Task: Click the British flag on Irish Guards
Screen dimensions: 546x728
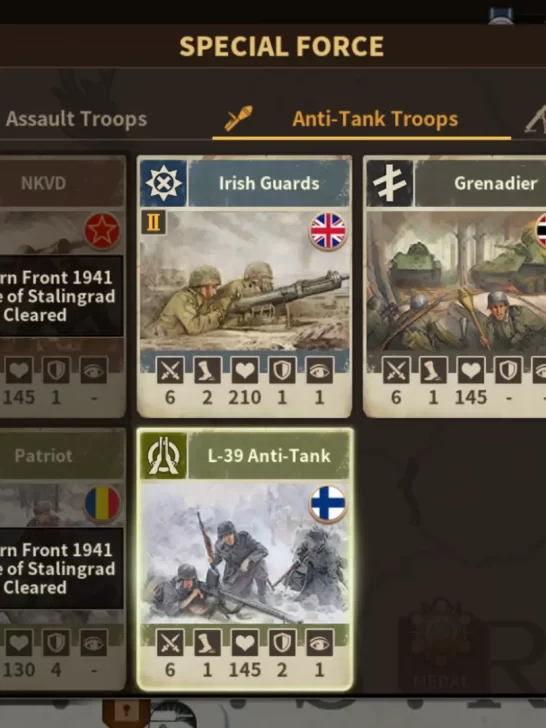Action: [328, 231]
